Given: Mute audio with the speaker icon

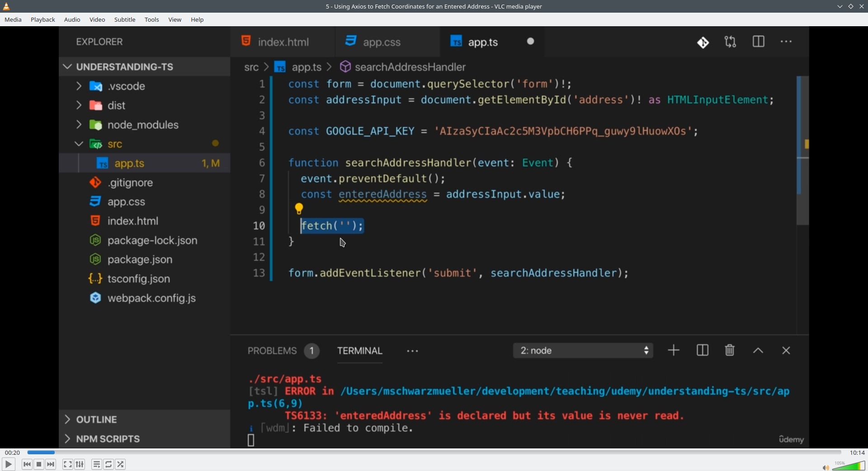Looking at the screenshot, I should [x=826, y=467].
